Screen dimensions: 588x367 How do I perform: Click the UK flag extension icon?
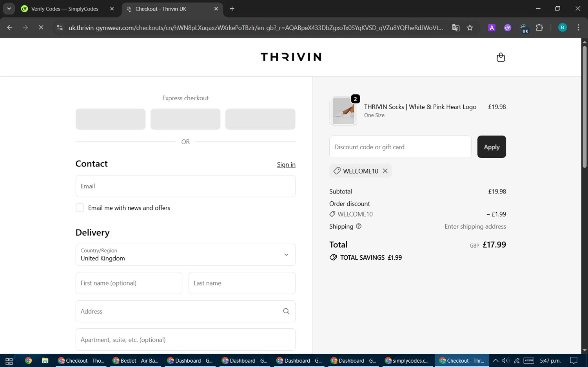tap(524, 28)
